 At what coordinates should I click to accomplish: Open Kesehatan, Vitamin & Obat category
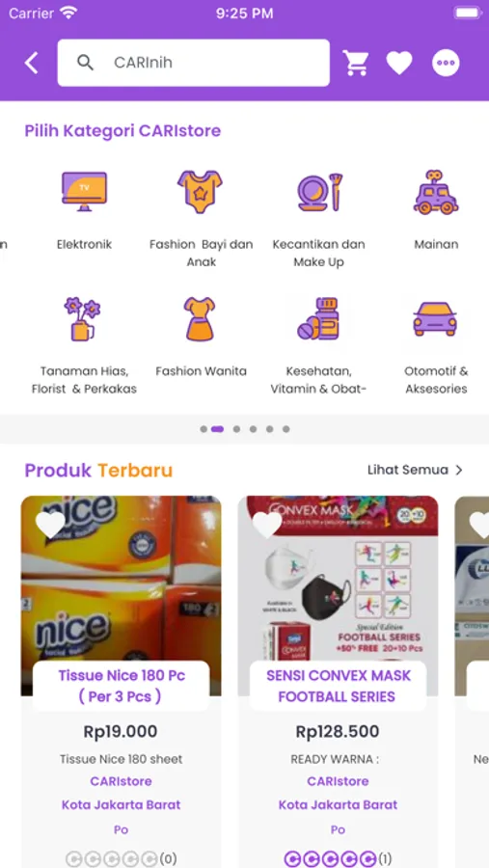318,319
